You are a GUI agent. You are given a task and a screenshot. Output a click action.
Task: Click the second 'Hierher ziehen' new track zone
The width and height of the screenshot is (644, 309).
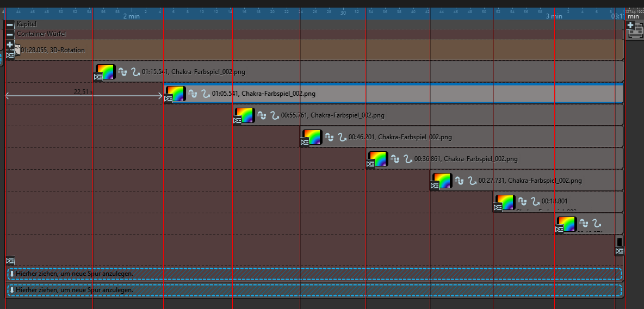click(x=314, y=290)
